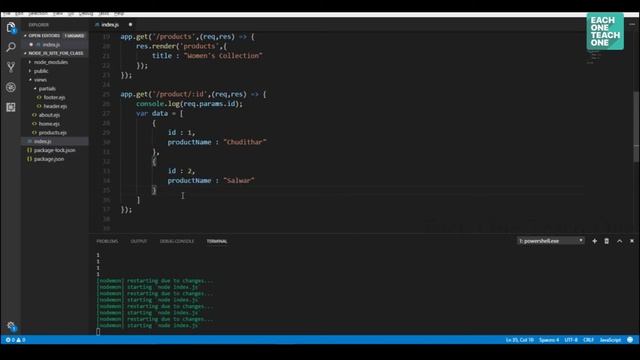Open about.ejs in the file tree
Image resolution: width=640 pixels, height=360 pixels.
click(49, 115)
